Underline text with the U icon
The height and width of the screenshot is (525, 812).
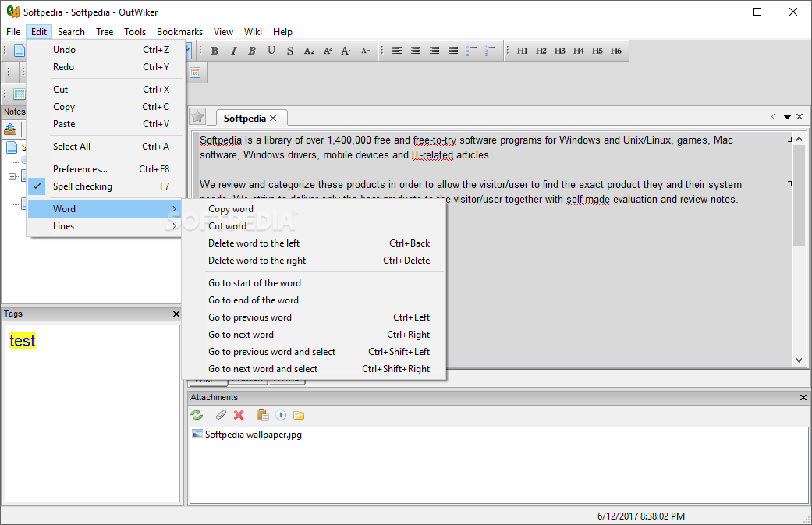tap(271, 51)
